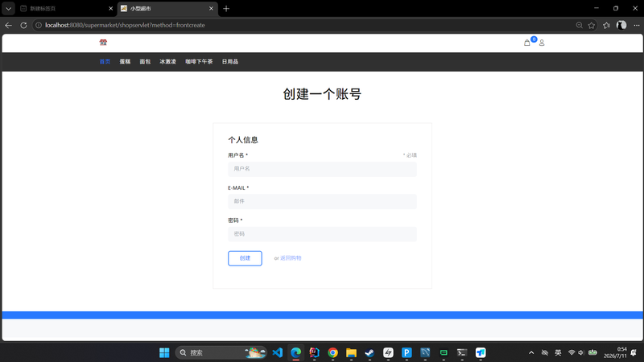
Task: Launch Visual Studio Code from taskbar
Action: pos(278,352)
